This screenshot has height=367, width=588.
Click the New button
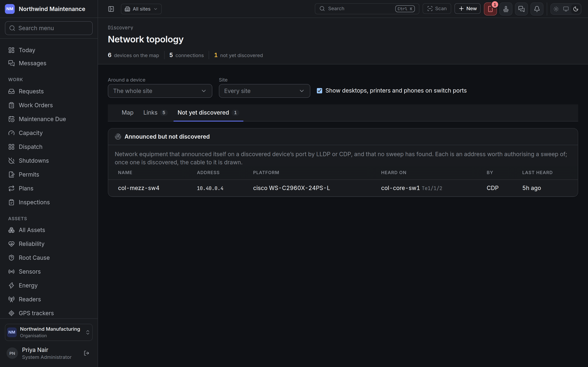[468, 9]
